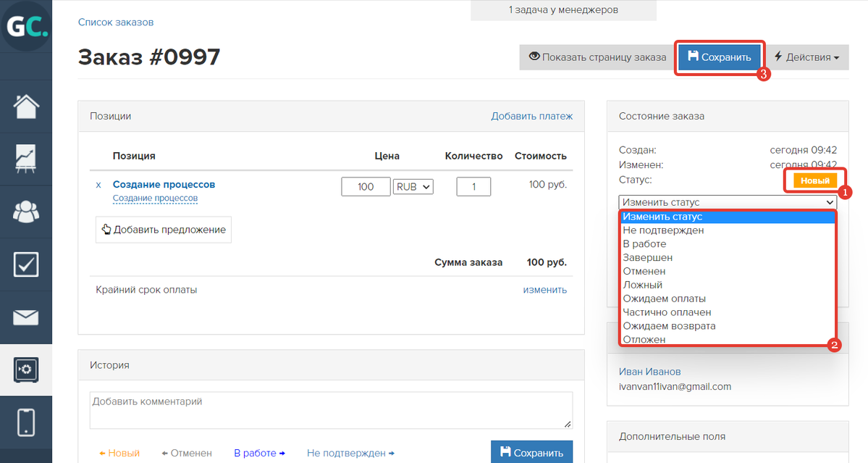Open the RUB currency dropdown
868x463 pixels.
pyautogui.click(x=413, y=187)
